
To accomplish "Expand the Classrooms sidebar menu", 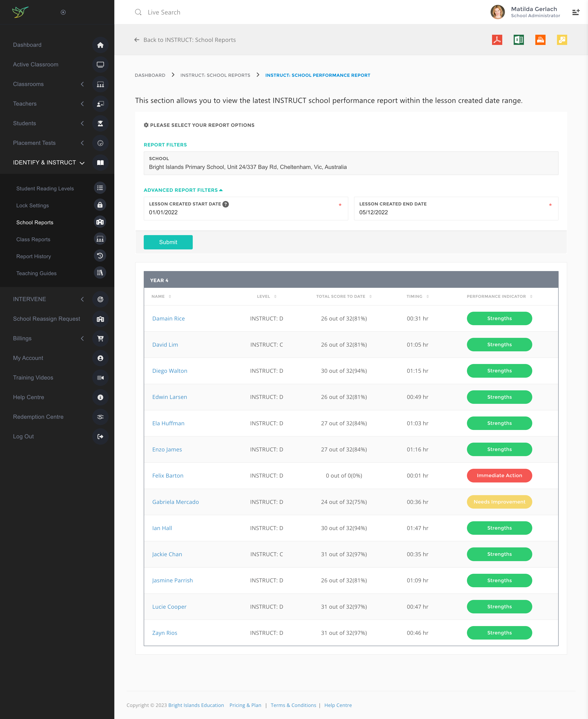I will pos(28,84).
